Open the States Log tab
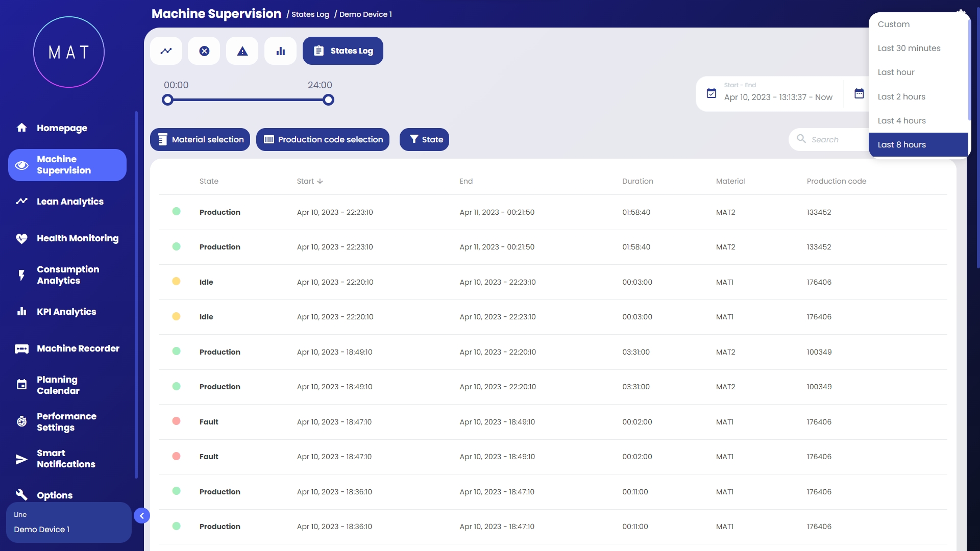The image size is (980, 551). [x=343, y=51]
